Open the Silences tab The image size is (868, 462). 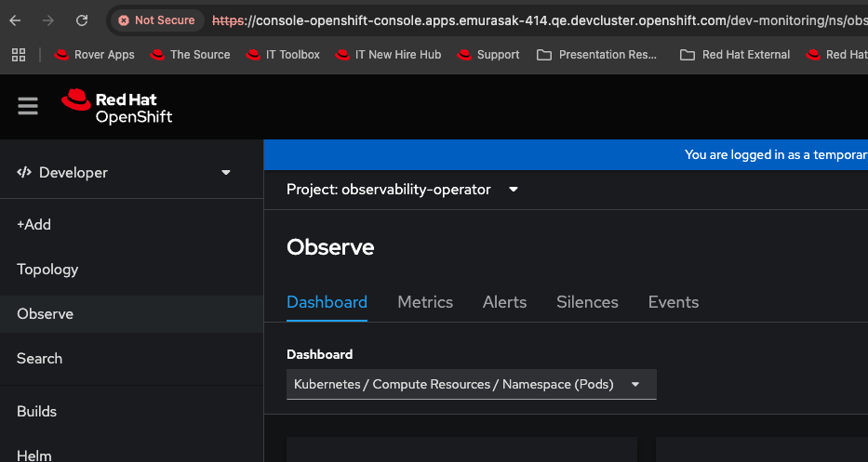click(587, 302)
